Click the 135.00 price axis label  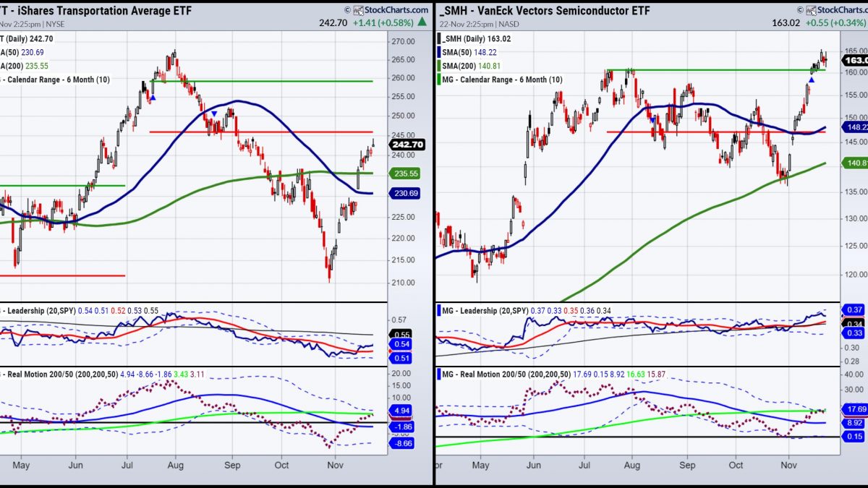(855, 192)
